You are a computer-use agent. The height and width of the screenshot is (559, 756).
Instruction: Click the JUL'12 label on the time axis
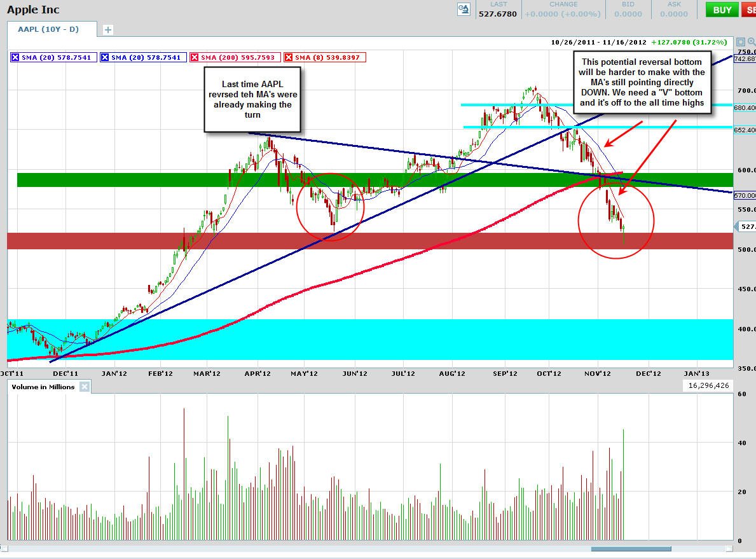coord(403,373)
